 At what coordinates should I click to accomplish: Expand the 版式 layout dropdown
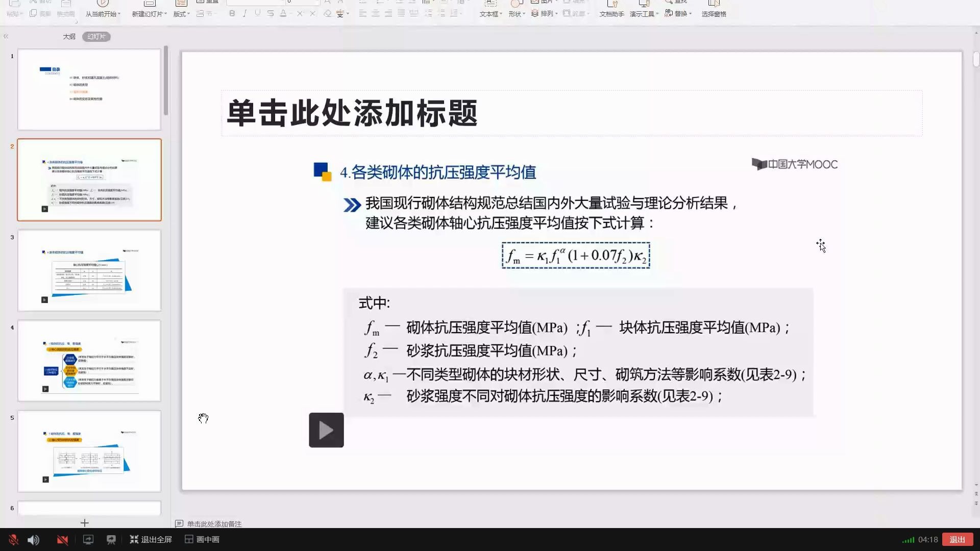coord(181,14)
